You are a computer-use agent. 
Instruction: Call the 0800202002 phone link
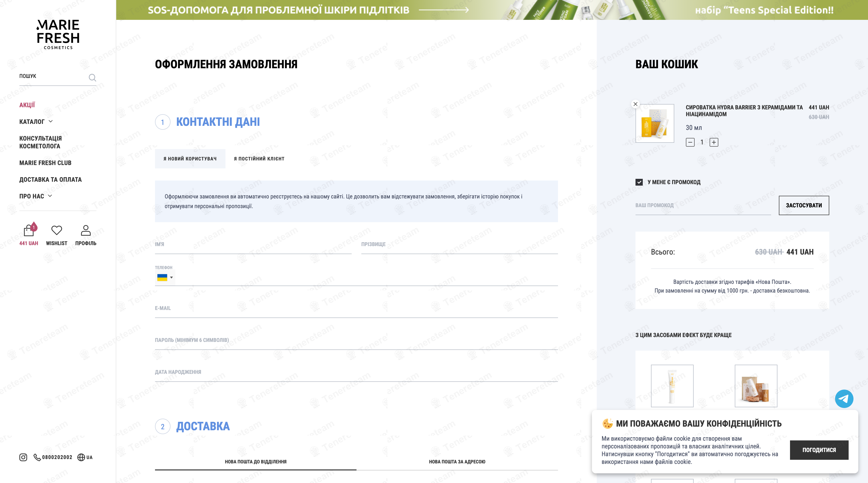(x=57, y=457)
